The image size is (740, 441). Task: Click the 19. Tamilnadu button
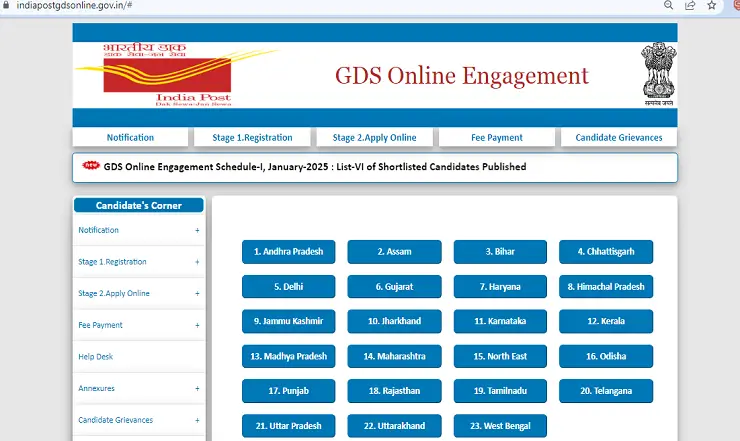(x=500, y=391)
